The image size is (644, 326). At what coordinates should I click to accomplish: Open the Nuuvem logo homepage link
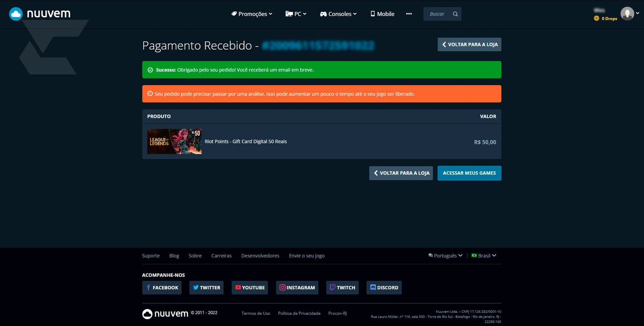40,14
